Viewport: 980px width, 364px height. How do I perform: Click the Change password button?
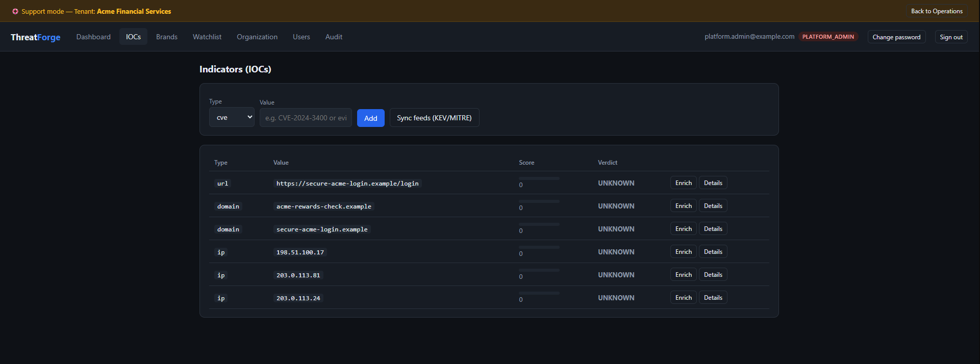(896, 37)
